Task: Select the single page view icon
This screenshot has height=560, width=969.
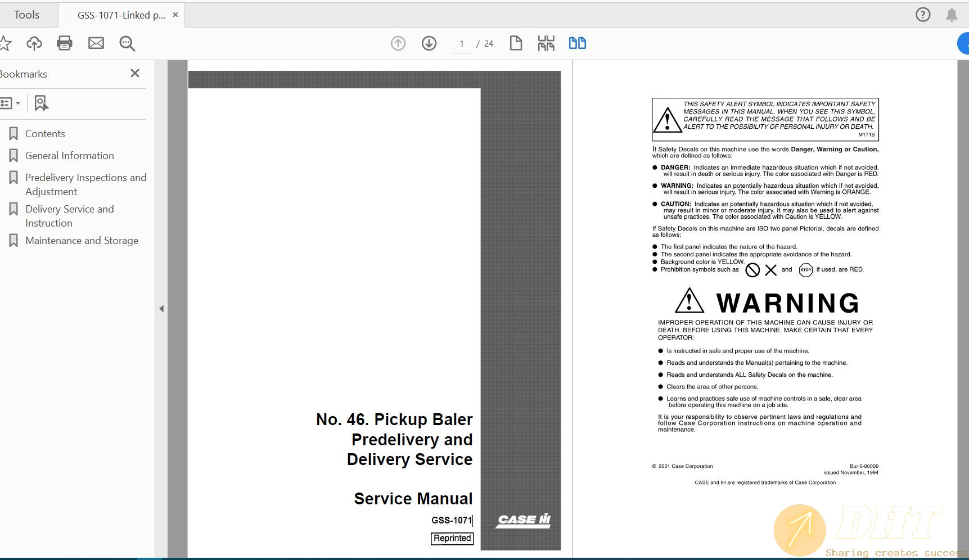Action: point(516,43)
